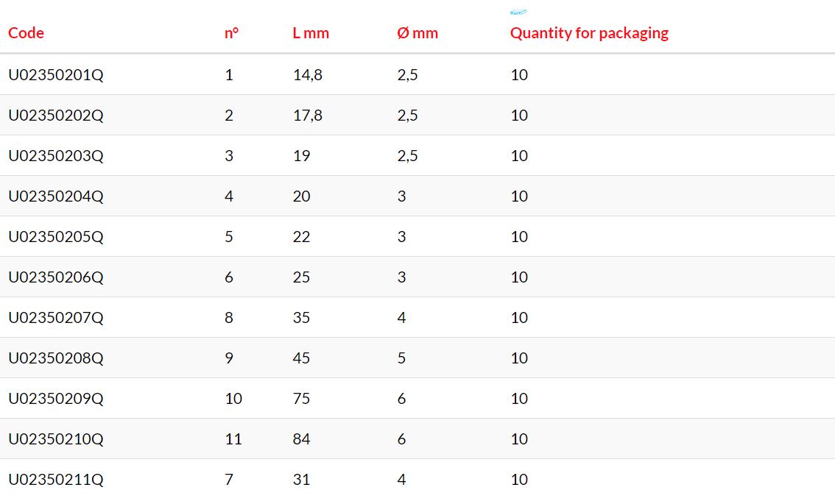The image size is (835, 504).
Task: Open the row for code U02350208Q
Action: pos(56,358)
